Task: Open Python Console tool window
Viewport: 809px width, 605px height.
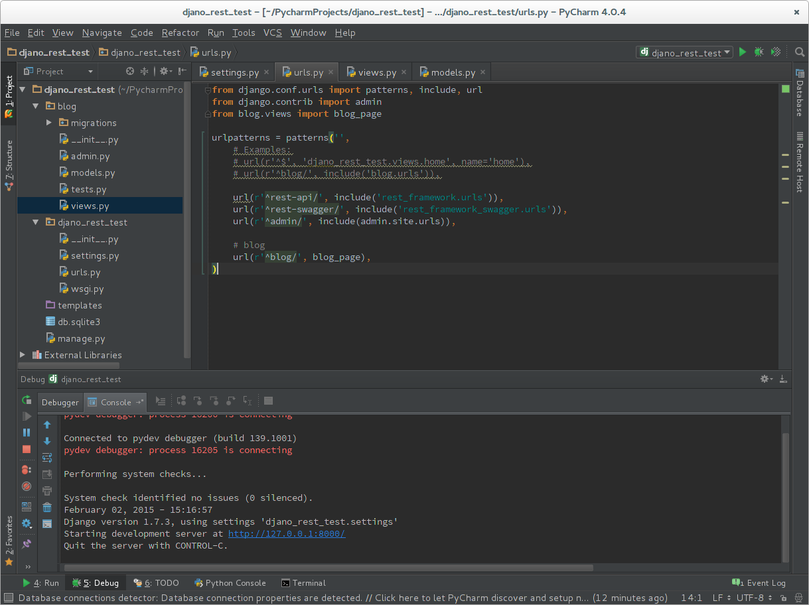Action: pyautogui.click(x=230, y=583)
